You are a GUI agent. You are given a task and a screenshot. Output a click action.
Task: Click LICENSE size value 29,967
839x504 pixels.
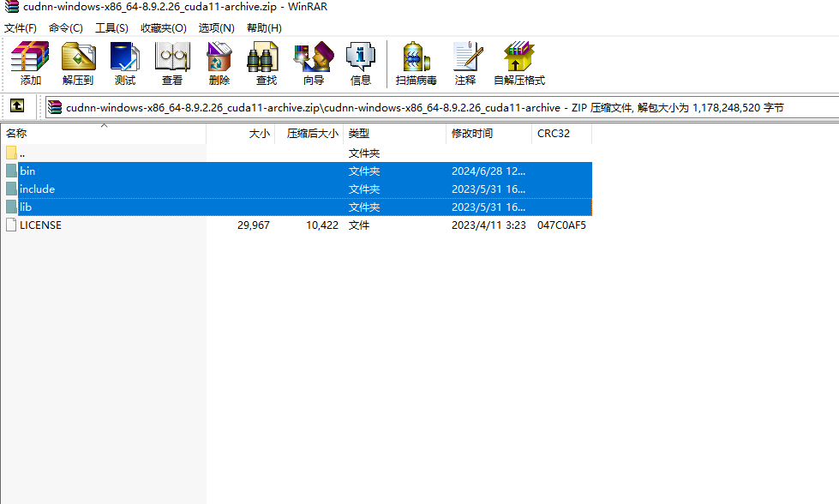point(254,225)
